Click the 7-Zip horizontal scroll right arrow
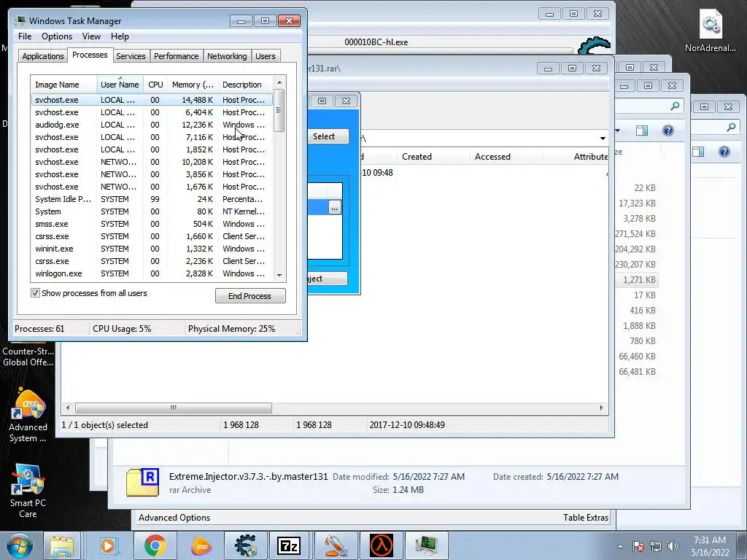Image resolution: width=747 pixels, height=560 pixels. click(601, 408)
